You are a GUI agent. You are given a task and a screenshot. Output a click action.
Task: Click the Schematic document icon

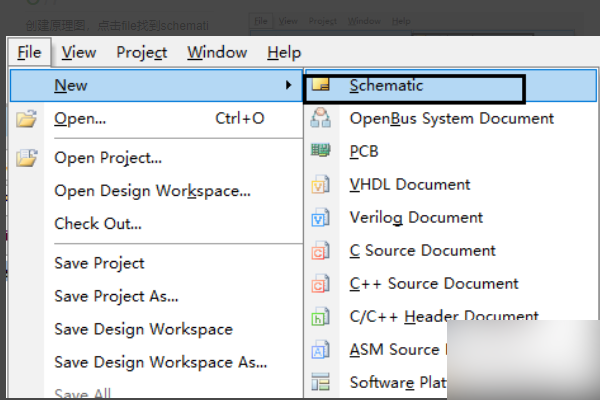pyautogui.click(x=321, y=86)
